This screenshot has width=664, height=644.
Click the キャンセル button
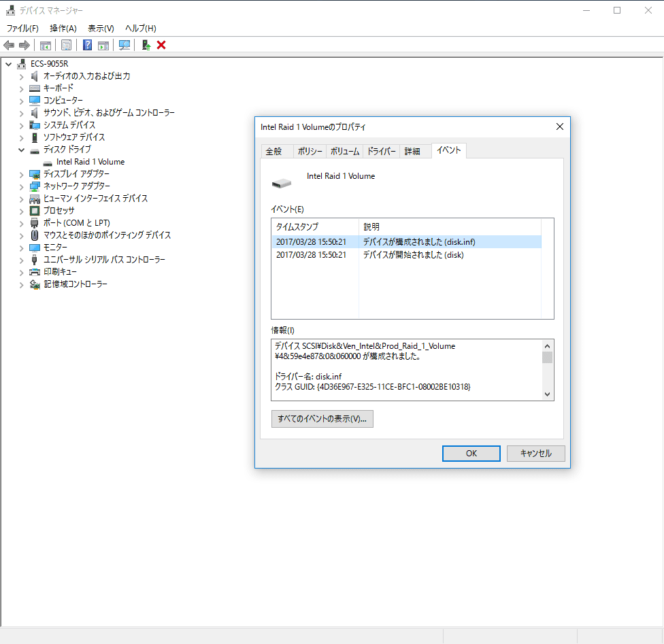(535, 454)
